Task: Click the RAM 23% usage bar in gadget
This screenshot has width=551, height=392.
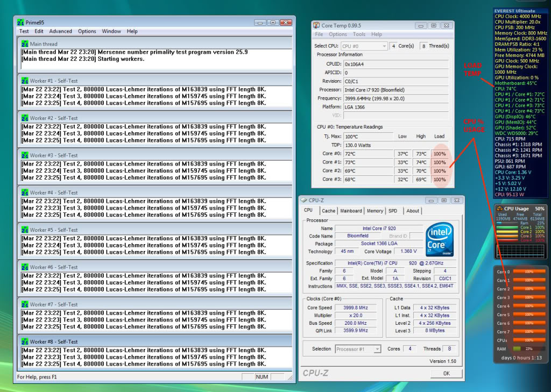Action: (x=529, y=349)
